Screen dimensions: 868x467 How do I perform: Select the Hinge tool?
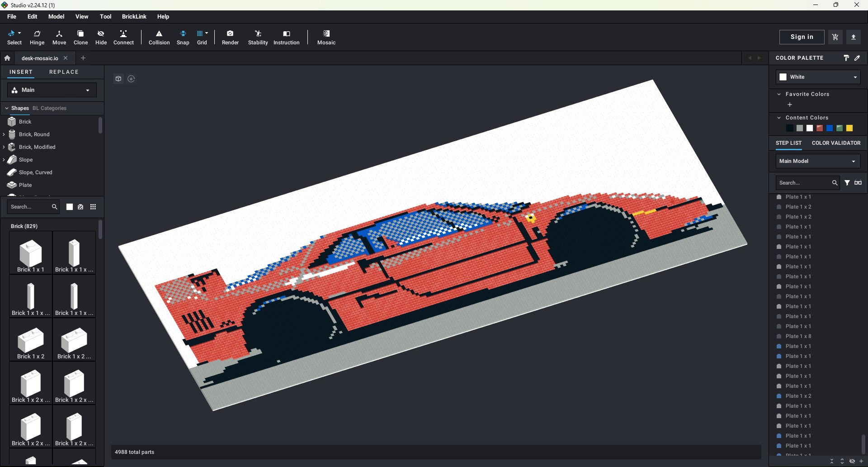(x=37, y=37)
